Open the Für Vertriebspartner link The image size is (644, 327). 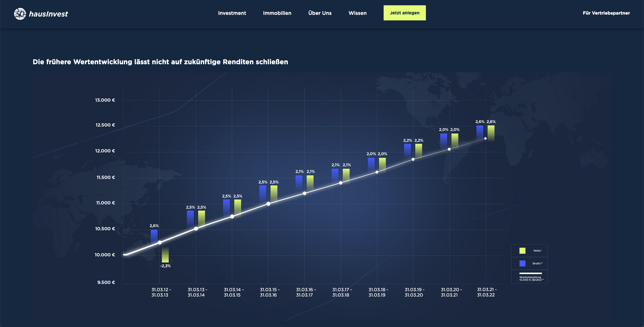click(606, 13)
